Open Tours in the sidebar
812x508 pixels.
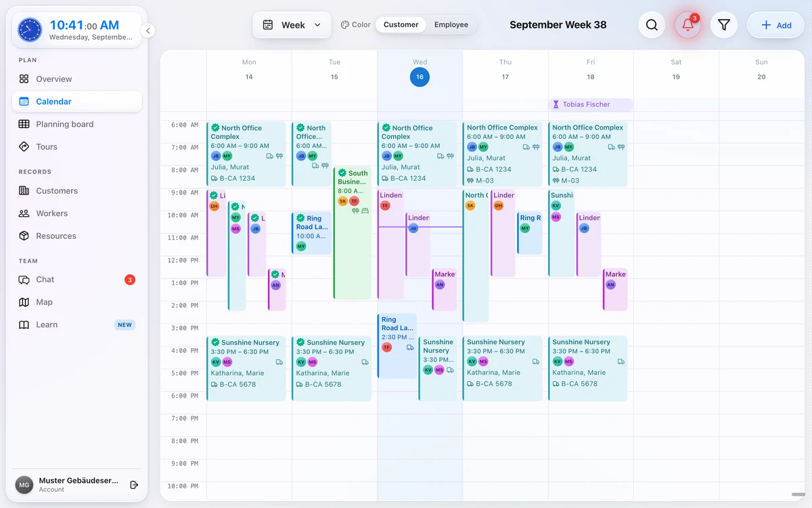[x=77, y=146]
